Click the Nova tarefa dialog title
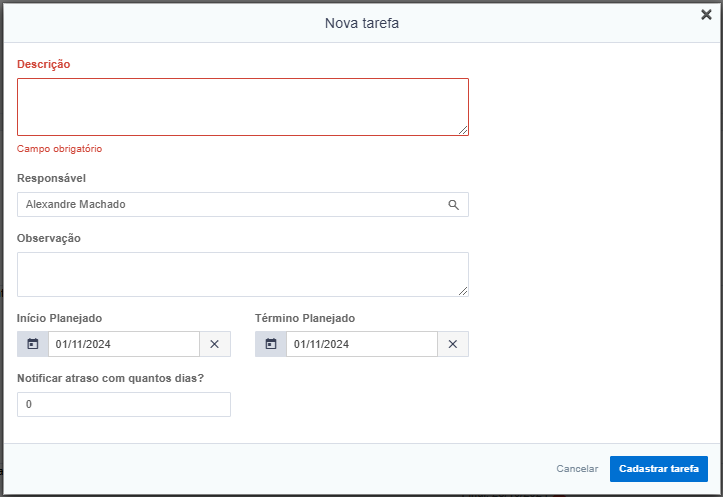 pos(362,23)
